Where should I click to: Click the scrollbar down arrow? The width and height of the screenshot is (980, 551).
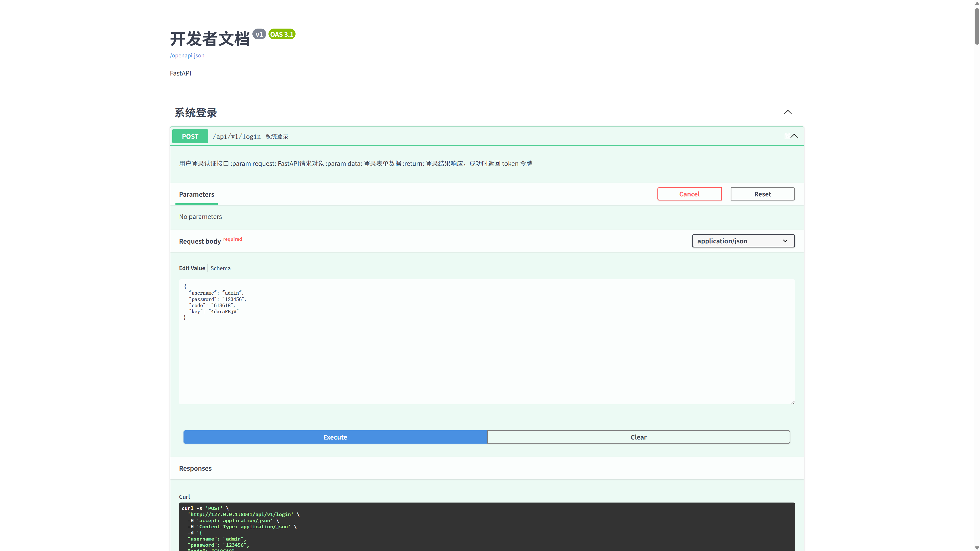click(977, 548)
